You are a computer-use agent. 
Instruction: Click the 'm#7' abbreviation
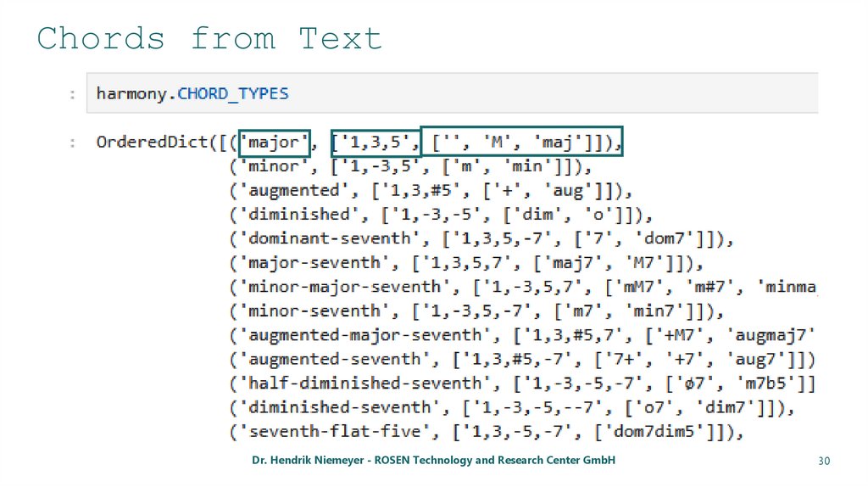(715, 287)
